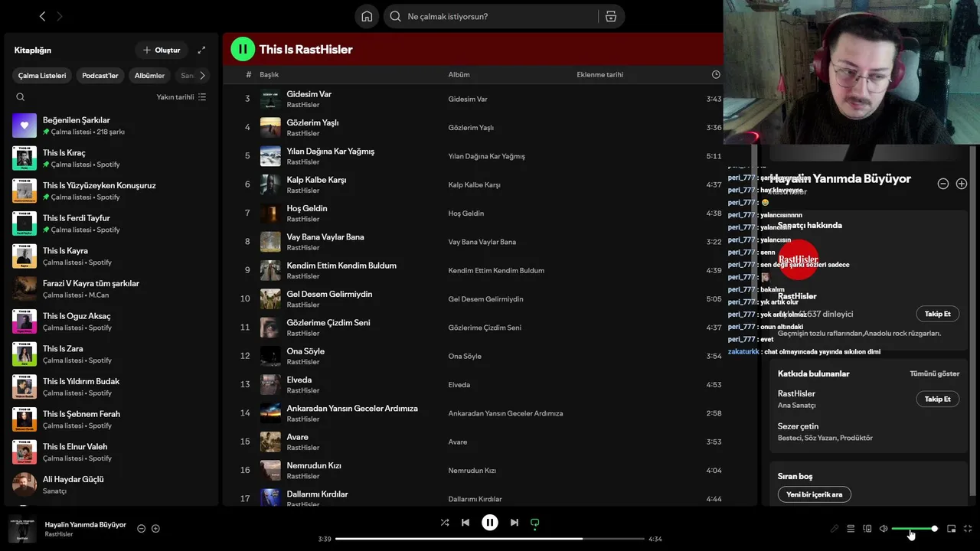This screenshot has height=551, width=980.
Task: Follow RastHisler under Katkıda bulunanlar
Action: pyautogui.click(x=937, y=399)
